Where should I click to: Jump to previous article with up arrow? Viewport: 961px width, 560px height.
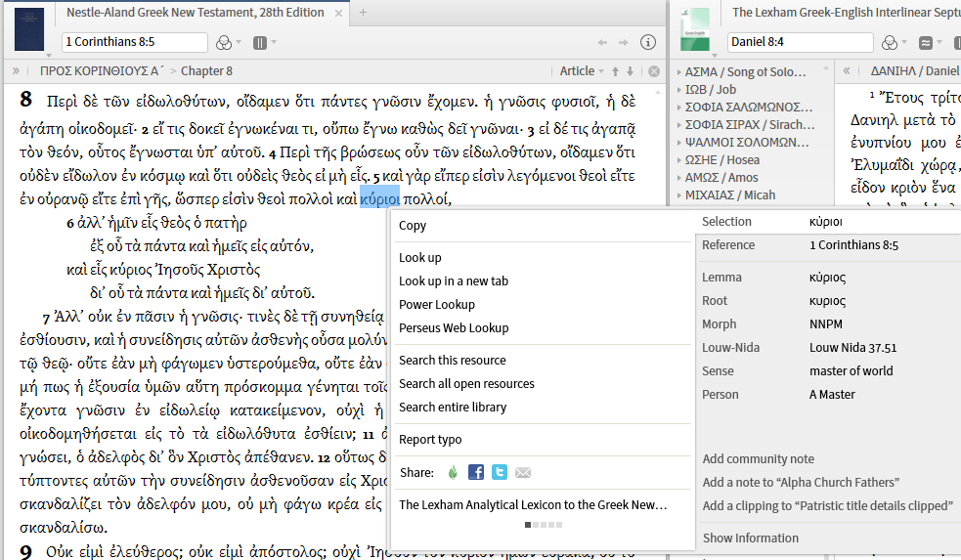[x=615, y=71]
